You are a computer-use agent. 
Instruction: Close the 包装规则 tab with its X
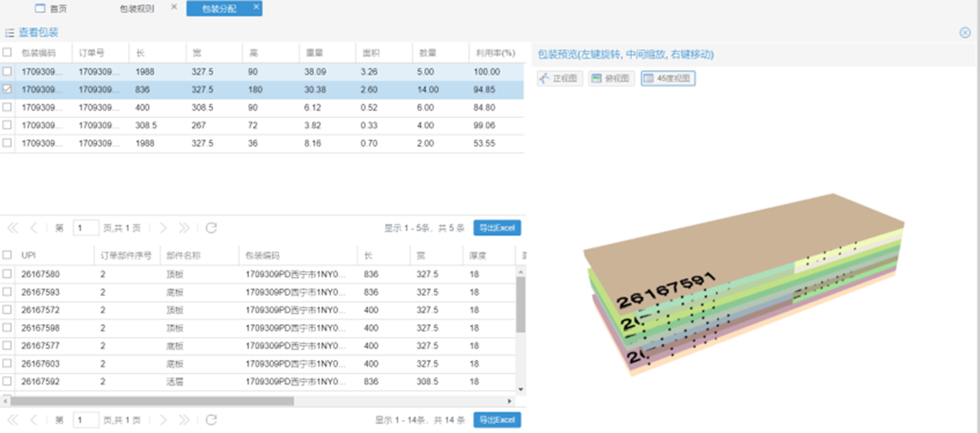174,7
